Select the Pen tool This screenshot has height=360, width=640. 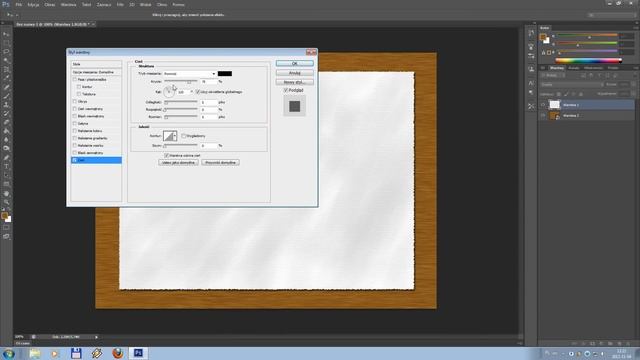[6, 158]
